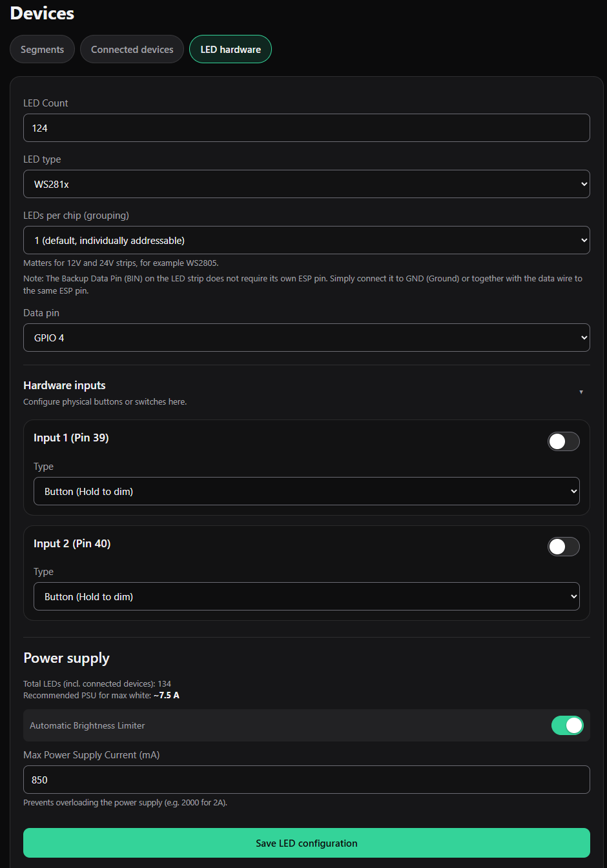Viewport: 607px width, 868px height.
Task: Click the Input 2 (Pin 40) label
Action: pos(72,543)
